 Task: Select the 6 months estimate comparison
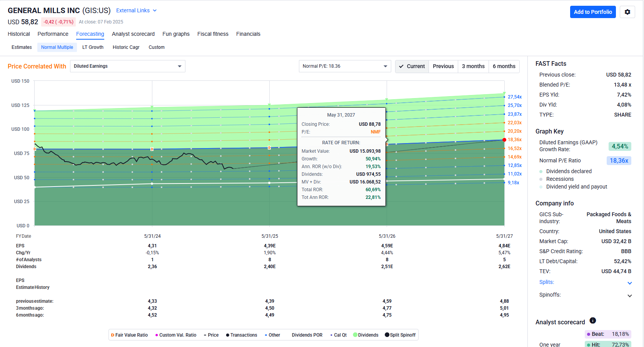(504, 66)
